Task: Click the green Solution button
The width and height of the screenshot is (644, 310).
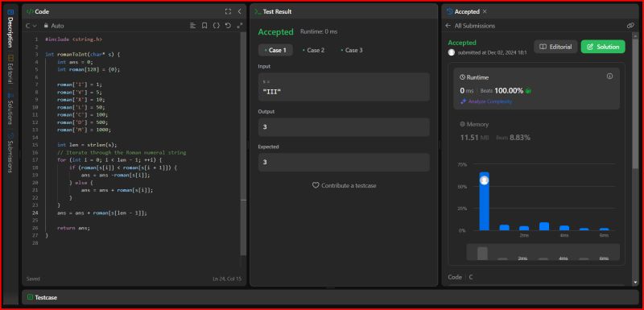Action: (603, 47)
